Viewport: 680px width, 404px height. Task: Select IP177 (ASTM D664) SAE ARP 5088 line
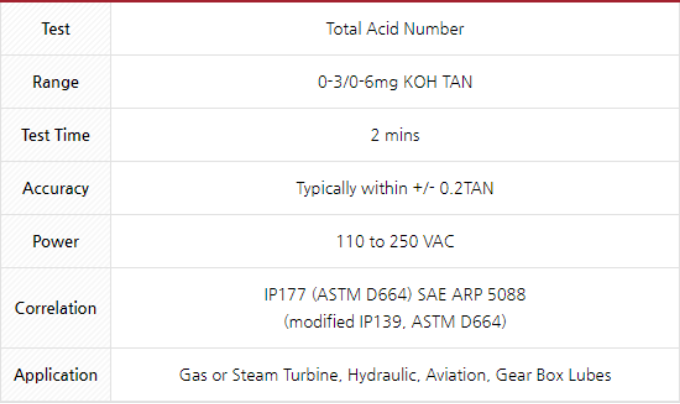(x=395, y=295)
